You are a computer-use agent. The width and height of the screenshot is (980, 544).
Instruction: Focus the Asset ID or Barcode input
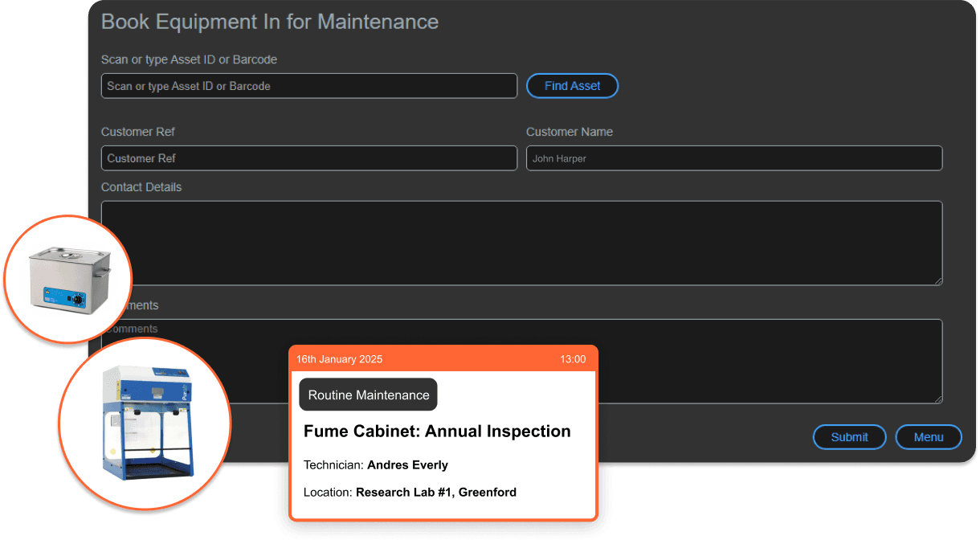pos(308,86)
